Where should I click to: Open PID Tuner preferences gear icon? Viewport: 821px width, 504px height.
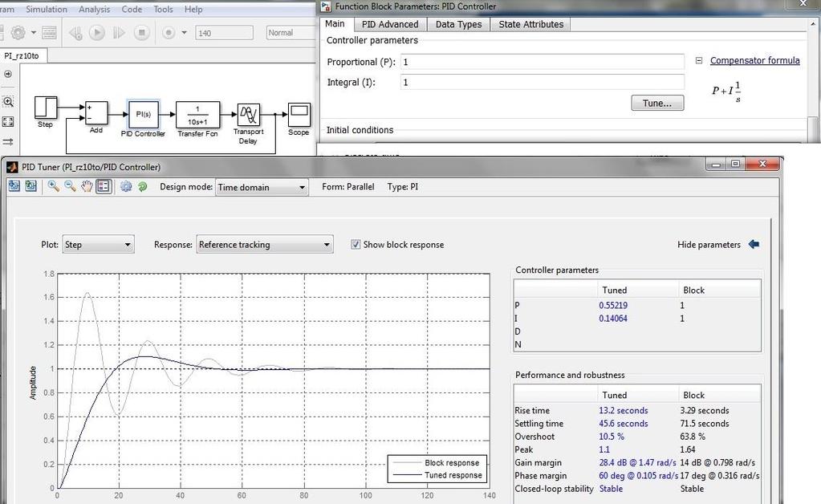126,186
